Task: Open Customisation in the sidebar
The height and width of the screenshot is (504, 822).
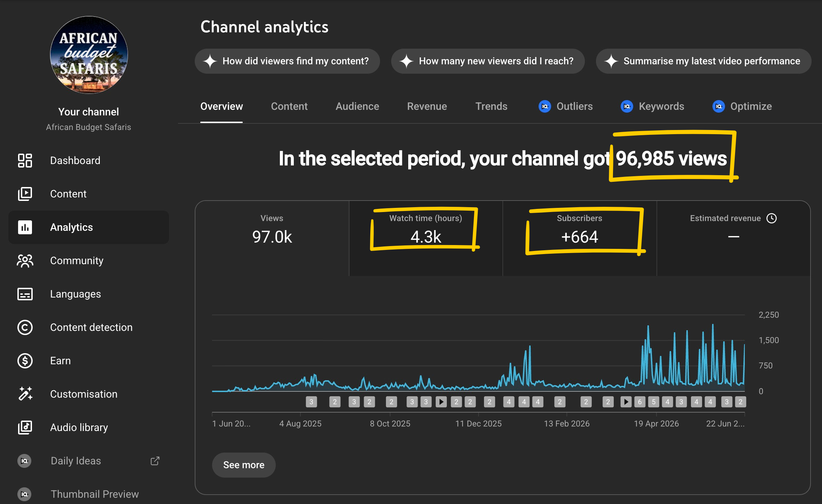Action: [89, 394]
